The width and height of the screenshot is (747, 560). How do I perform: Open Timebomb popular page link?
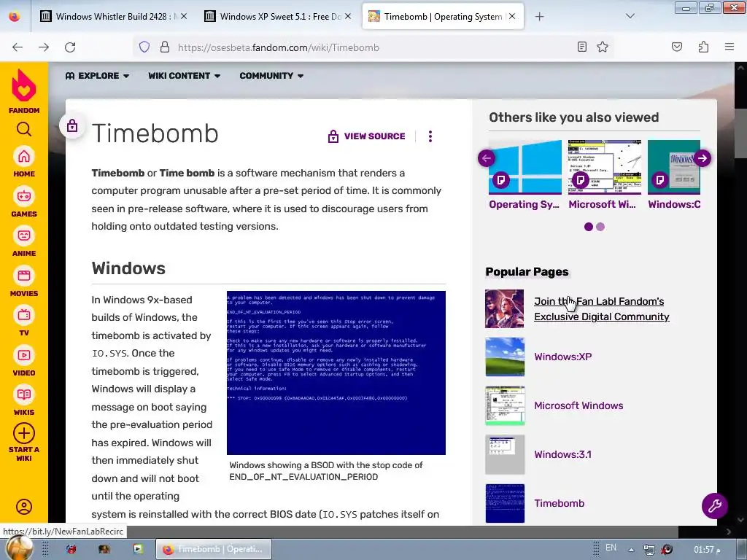pos(559,503)
